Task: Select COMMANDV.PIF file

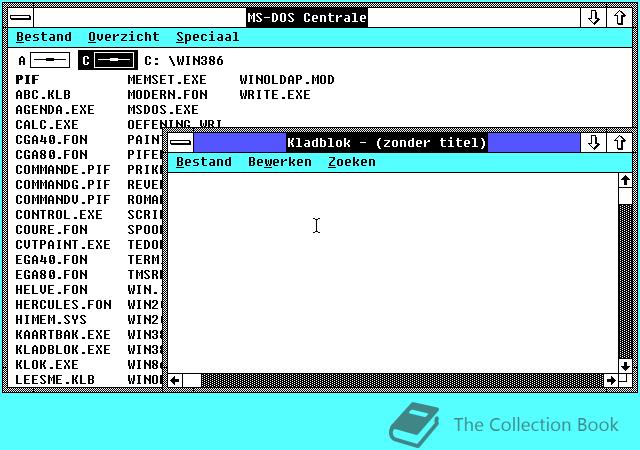Action: (x=63, y=200)
